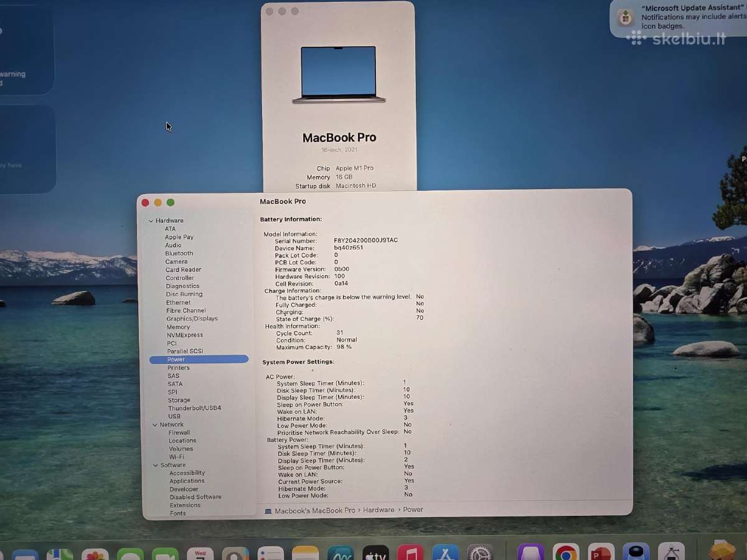The height and width of the screenshot is (560, 747).
Task: Select NVMExpress in the sidebar
Action: pos(185,335)
